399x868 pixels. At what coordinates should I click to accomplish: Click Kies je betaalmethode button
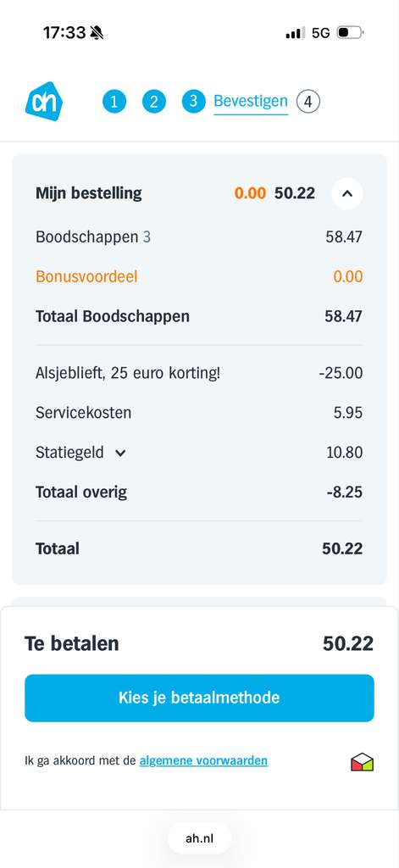click(x=199, y=698)
